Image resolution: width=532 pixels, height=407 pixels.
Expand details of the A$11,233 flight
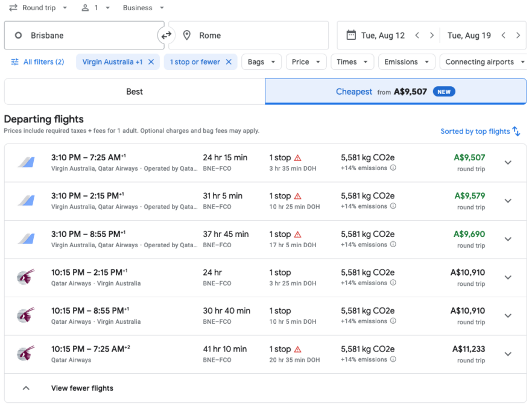(x=508, y=354)
